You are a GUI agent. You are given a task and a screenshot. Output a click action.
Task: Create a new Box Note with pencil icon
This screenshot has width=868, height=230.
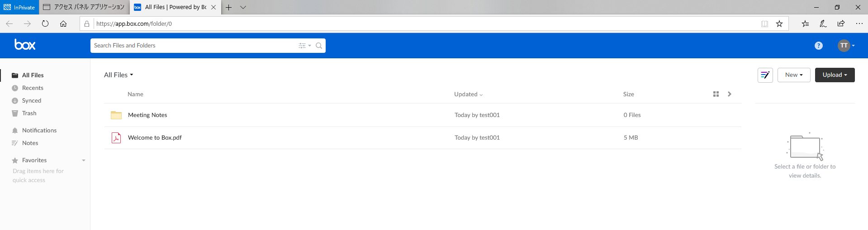765,75
